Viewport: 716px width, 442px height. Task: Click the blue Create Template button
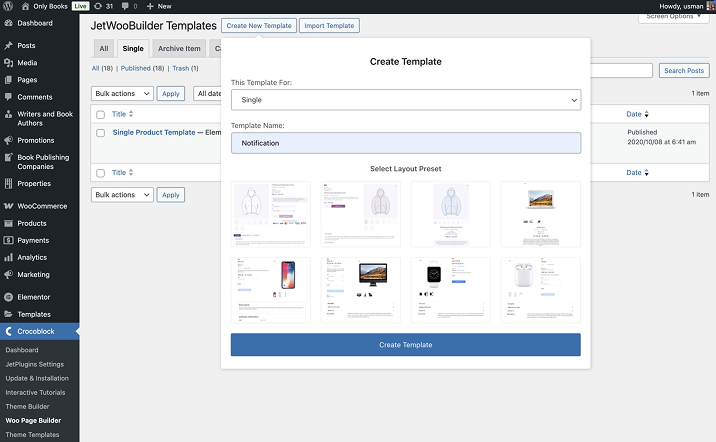click(x=405, y=345)
